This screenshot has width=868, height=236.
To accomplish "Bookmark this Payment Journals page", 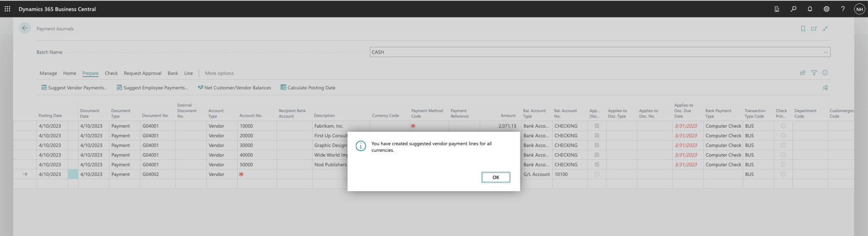I will coord(803,29).
